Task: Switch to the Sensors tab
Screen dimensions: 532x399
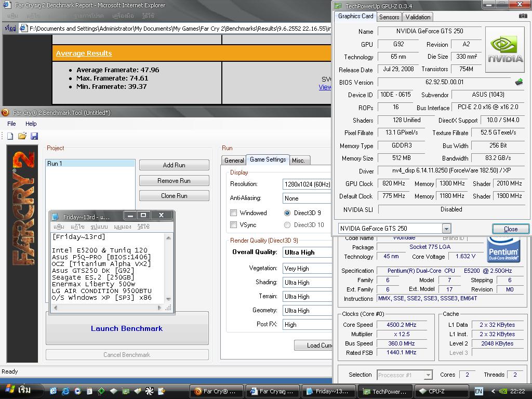Action: (389, 17)
